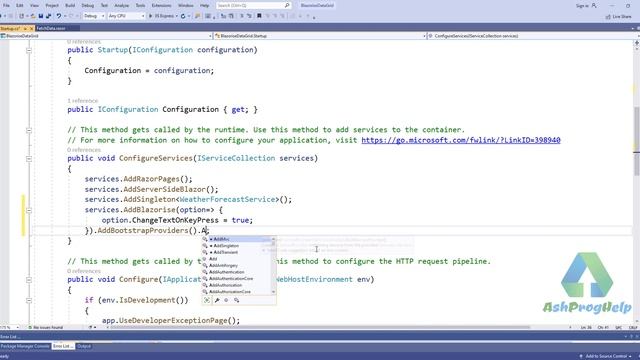Click the Save All icon
The width and height of the screenshot is (640, 360).
click(x=48, y=16)
